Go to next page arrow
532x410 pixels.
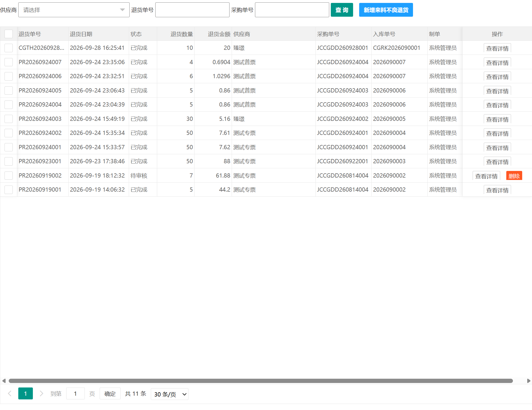41,394
